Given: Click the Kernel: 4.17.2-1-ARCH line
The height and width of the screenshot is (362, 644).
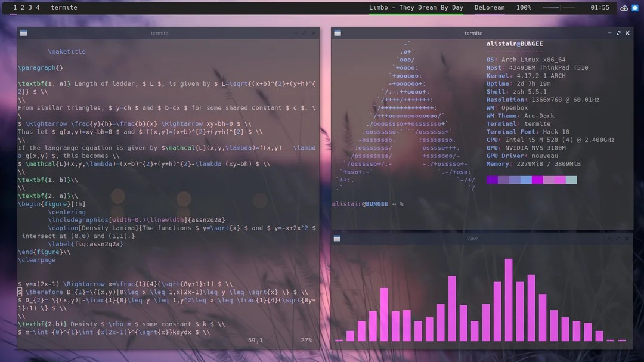Looking at the screenshot, I should click(x=526, y=76).
